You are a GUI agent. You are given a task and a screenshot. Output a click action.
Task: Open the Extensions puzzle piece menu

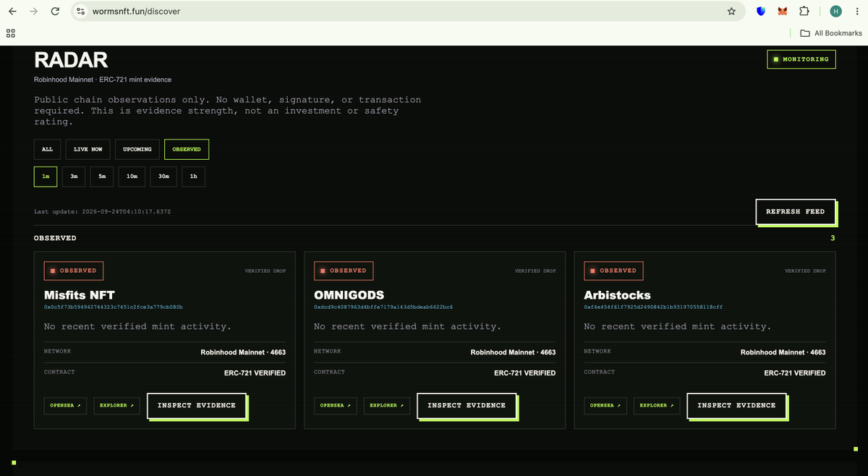804,12
